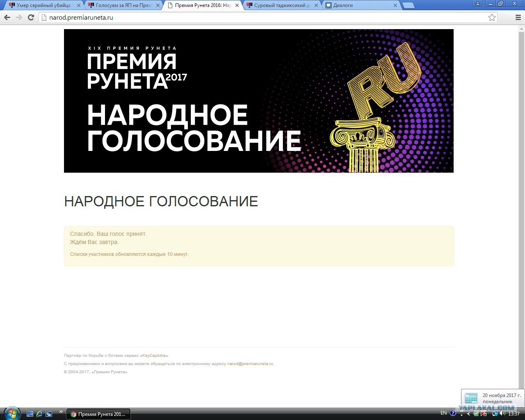Viewport: 525px width, 420px height.
Task: Close the 'Премия Рунета 2016' tab
Action: point(237,6)
